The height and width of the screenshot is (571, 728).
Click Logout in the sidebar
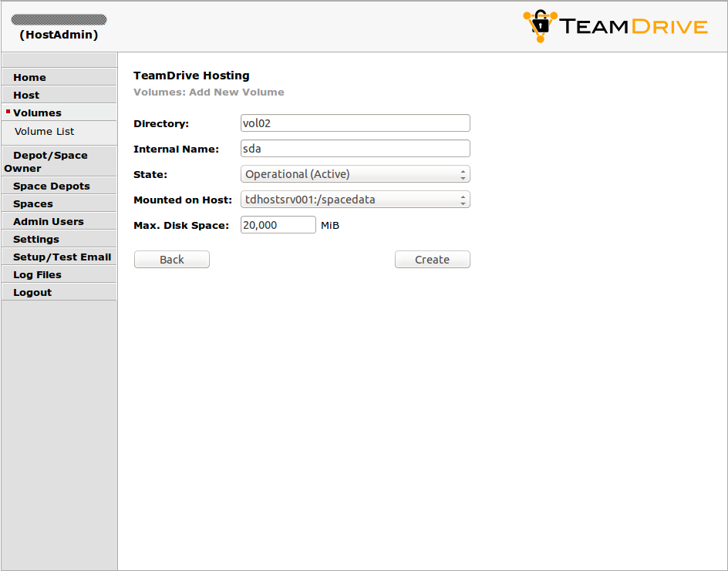(x=32, y=292)
